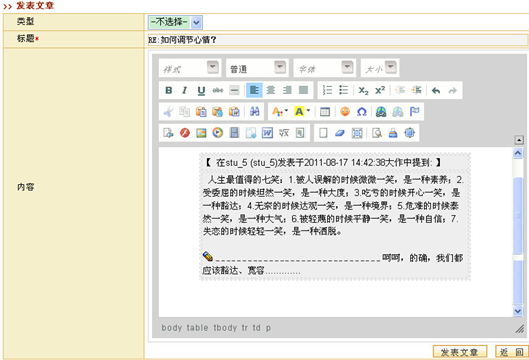529x360 pixels.
Task: Open the text color picker
Action: (x=280, y=111)
